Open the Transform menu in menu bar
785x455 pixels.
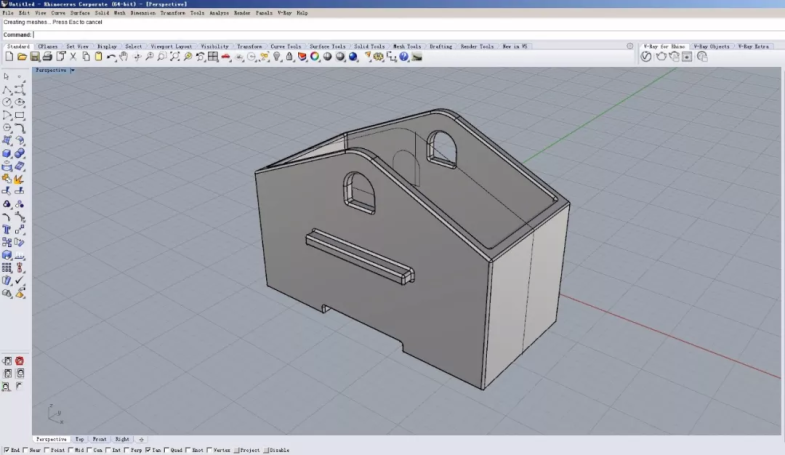(x=172, y=13)
